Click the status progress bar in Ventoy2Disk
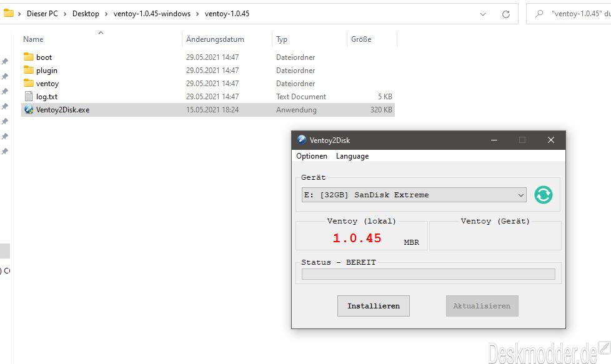The image size is (611, 364). (428, 274)
